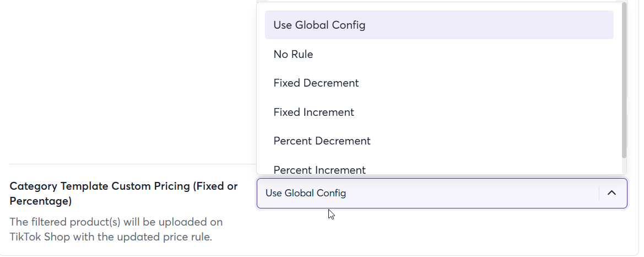
Task: Click the divider line beside the chevron
Action: coord(599,193)
